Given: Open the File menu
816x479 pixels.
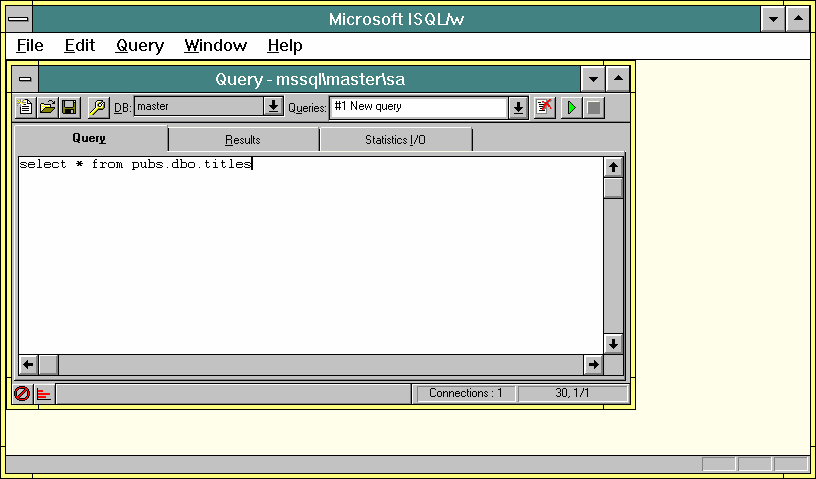Looking at the screenshot, I should [x=30, y=46].
